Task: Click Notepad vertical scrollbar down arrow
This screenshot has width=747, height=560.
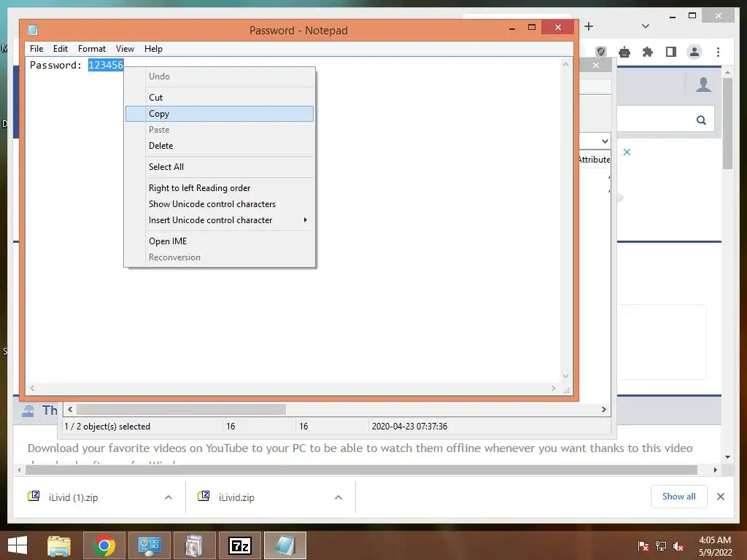Action: [565, 376]
